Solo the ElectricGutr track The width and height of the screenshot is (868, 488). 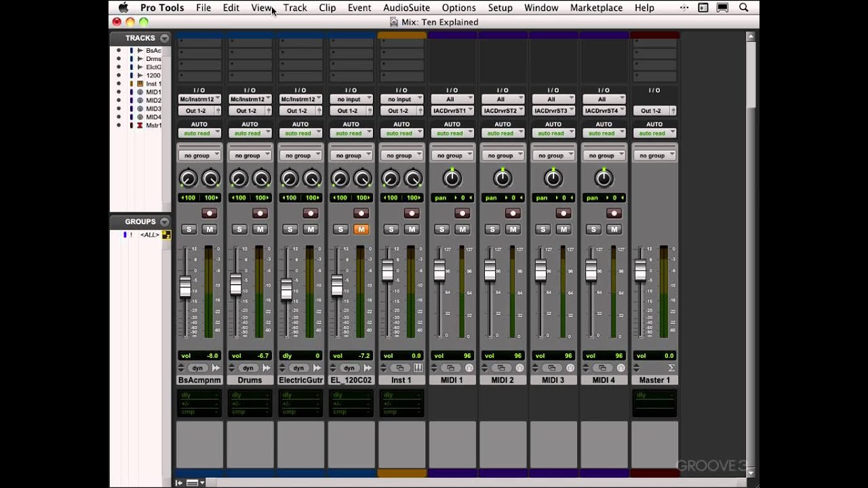click(x=290, y=229)
